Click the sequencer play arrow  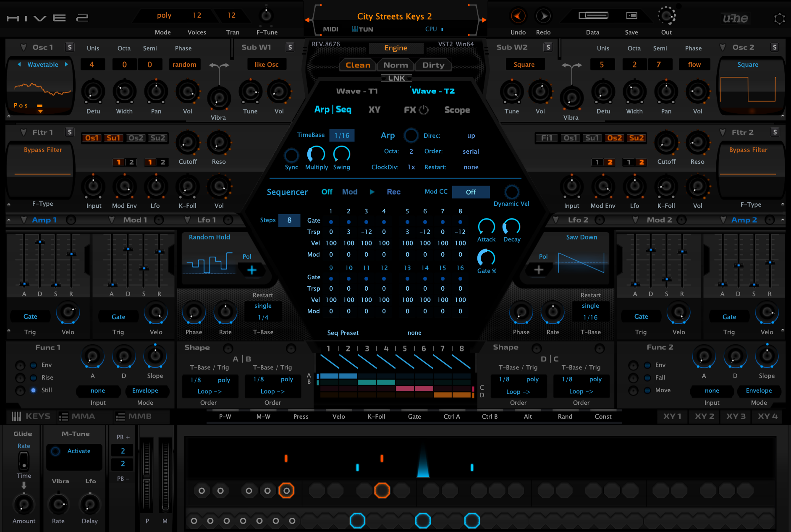372,192
